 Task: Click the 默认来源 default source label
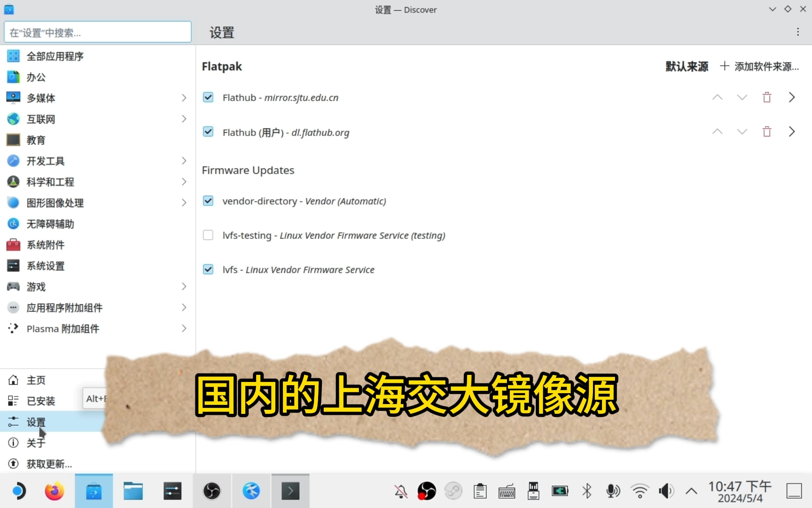687,66
